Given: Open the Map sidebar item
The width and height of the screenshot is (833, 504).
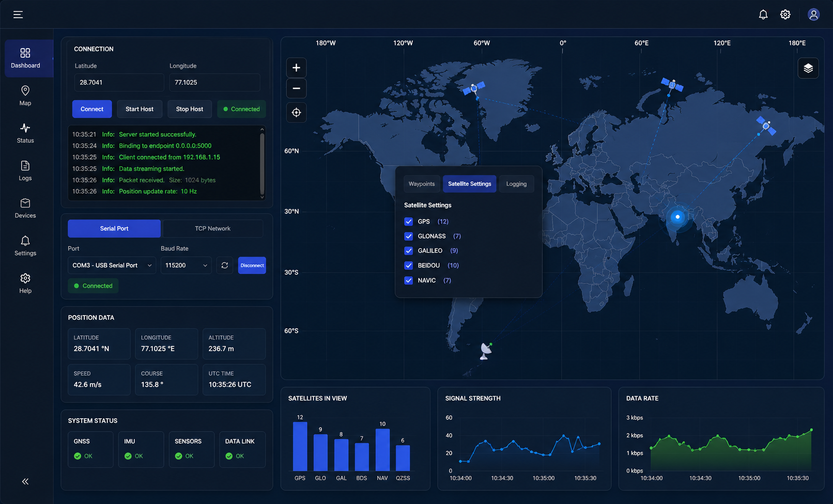Looking at the screenshot, I should click(x=25, y=96).
